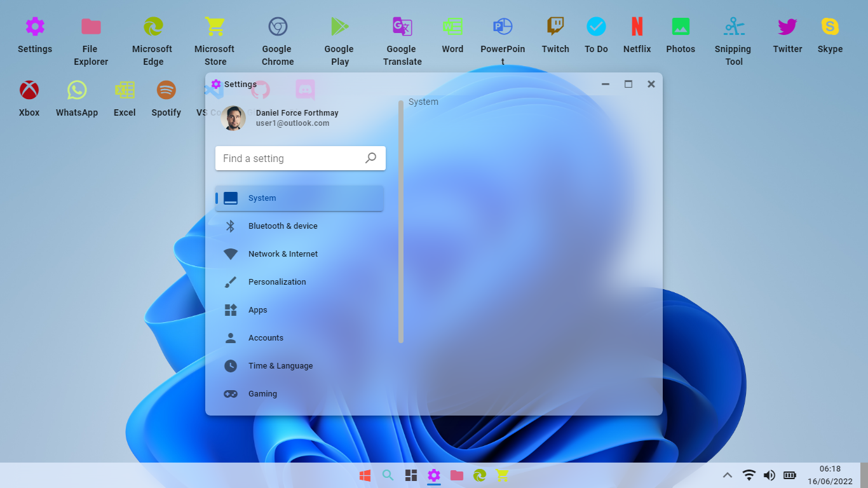Open Google Play desktop icon

(340, 43)
